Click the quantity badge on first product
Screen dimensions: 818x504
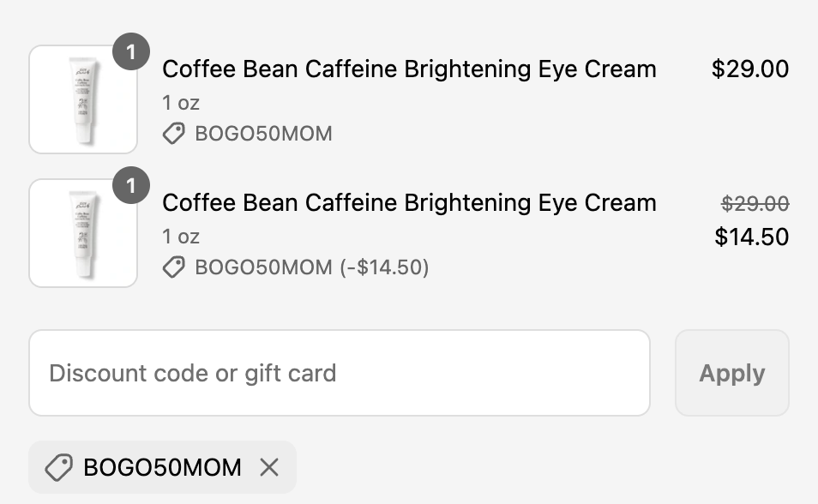click(x=131, y=51)
